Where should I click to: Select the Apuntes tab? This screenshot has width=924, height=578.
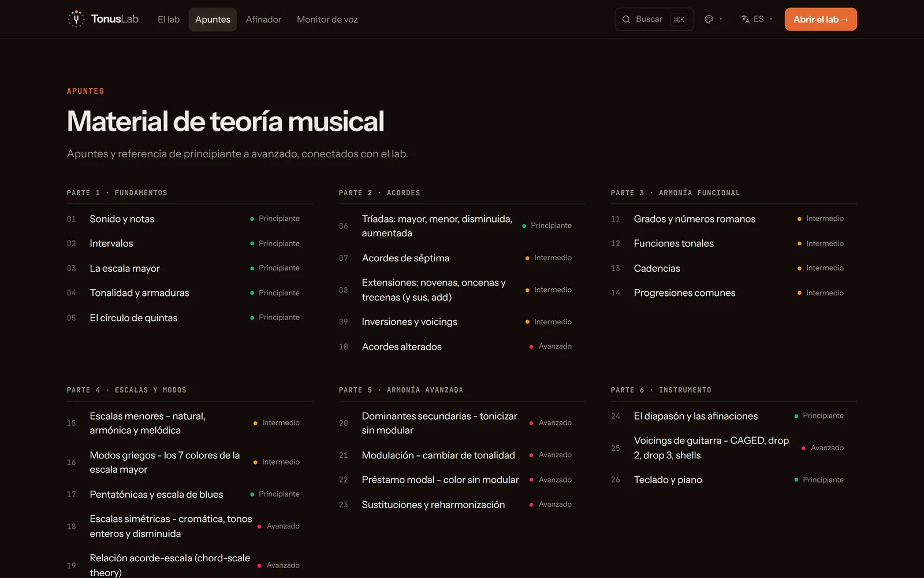coord(213,20)
